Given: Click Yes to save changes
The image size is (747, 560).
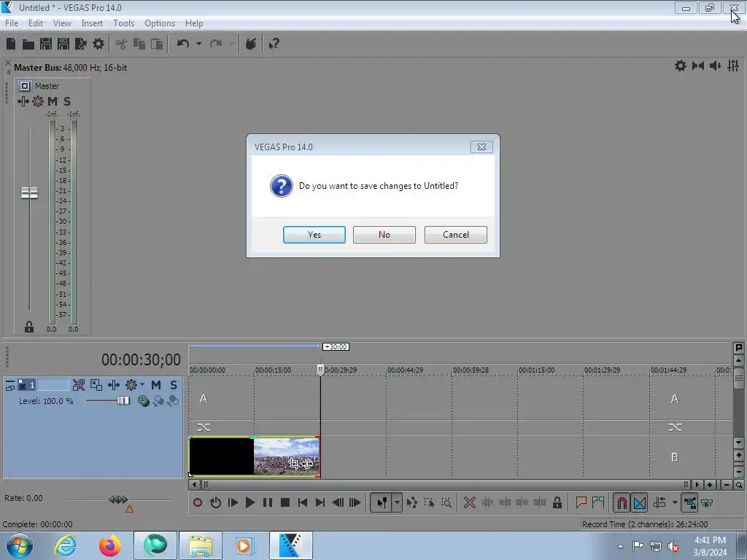Looking at the screenshot, I should (x=314, y=235).
